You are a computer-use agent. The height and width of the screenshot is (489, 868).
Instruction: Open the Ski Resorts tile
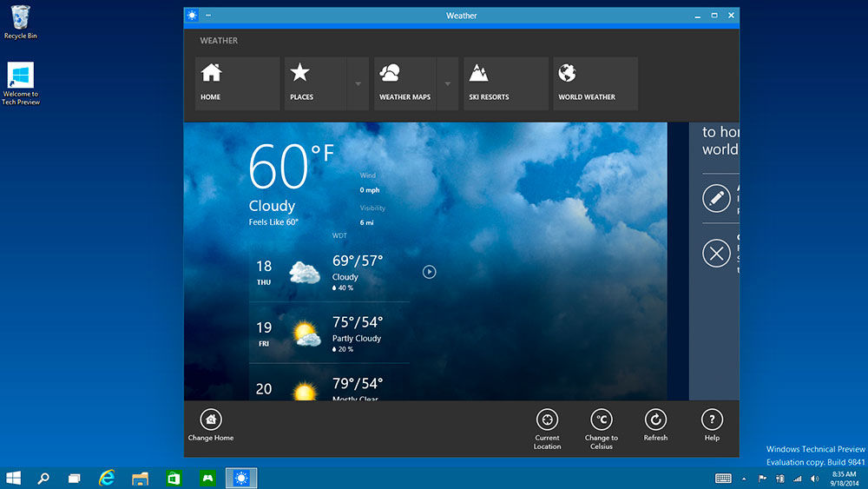point(505,83)
